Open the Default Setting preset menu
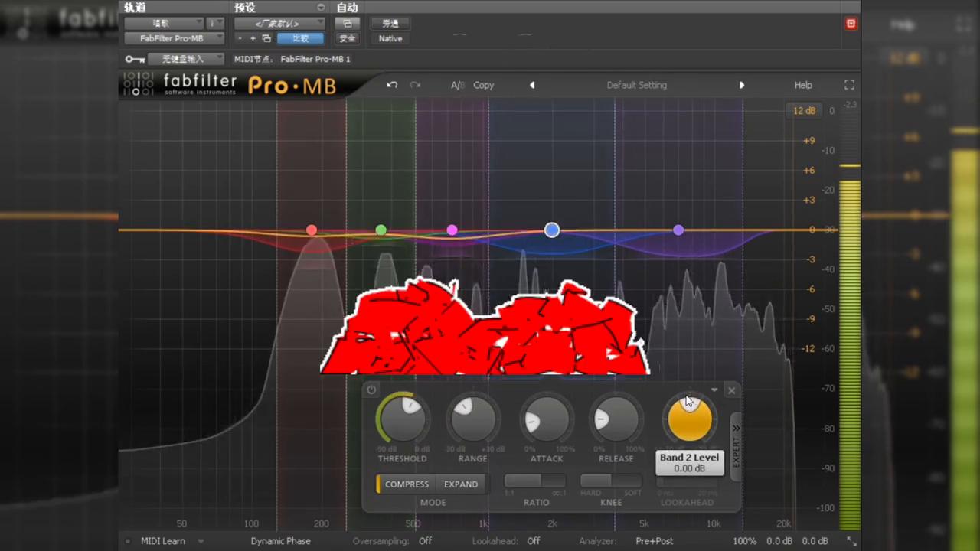980x551 pixels. (x=636, y=85)
